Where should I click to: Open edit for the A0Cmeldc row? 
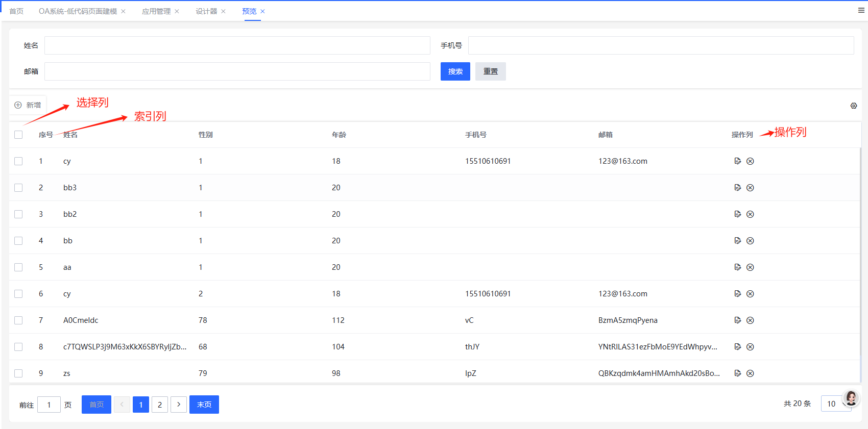coord(737,320)
